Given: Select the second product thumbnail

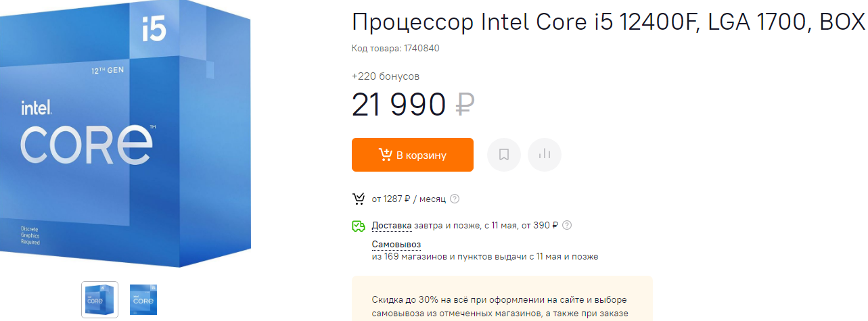Looking at the screenshot, I should point(143,299).
